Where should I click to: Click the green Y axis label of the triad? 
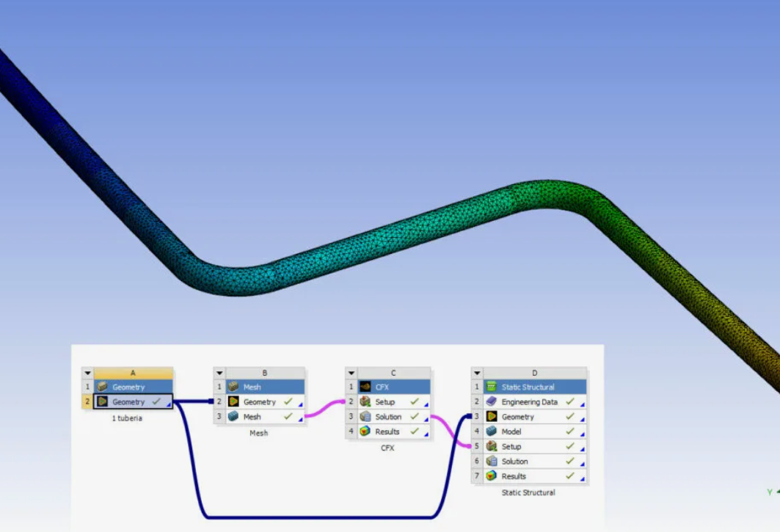click(x=770, y=492)
